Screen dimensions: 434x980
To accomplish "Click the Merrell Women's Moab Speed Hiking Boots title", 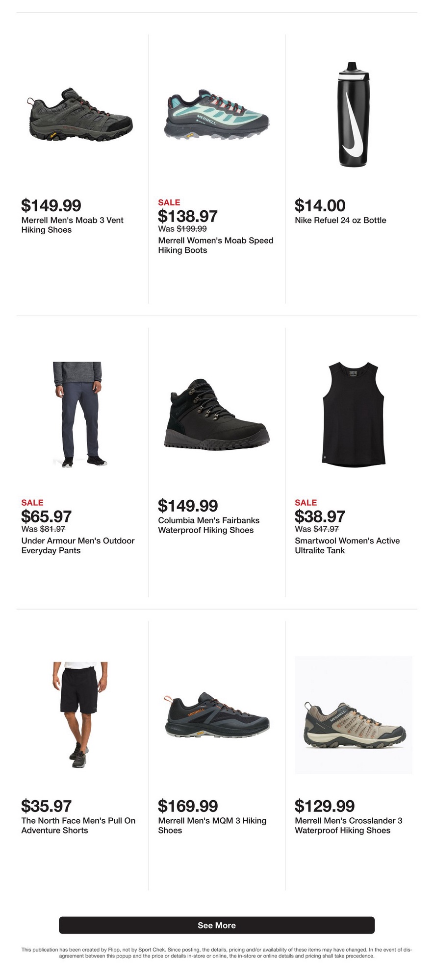I will tap(215, 245).
